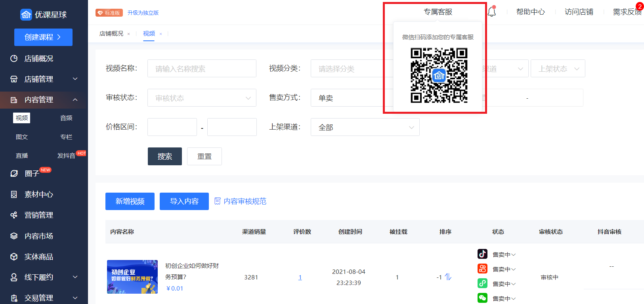Switch to the 视频 tab

149,34
